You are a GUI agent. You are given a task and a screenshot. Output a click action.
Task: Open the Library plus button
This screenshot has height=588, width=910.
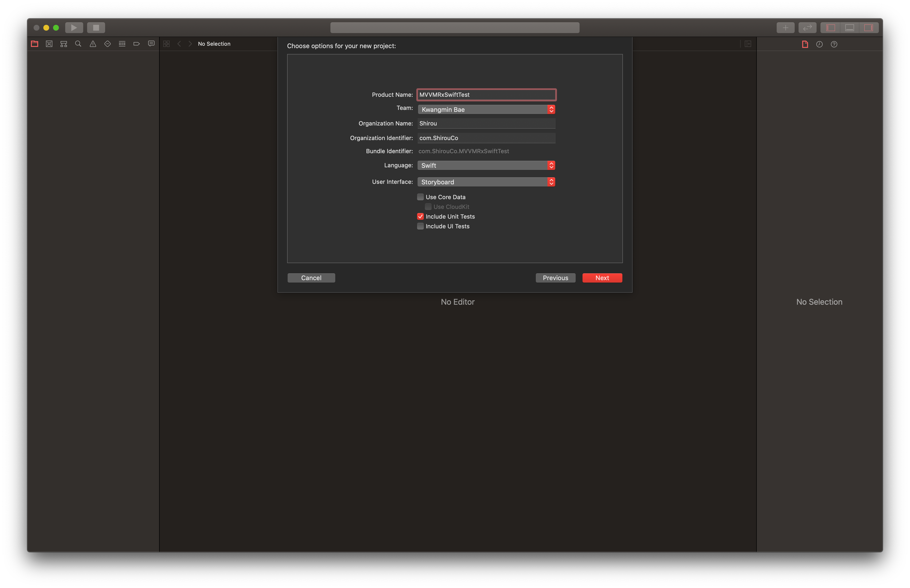[785, 27]
